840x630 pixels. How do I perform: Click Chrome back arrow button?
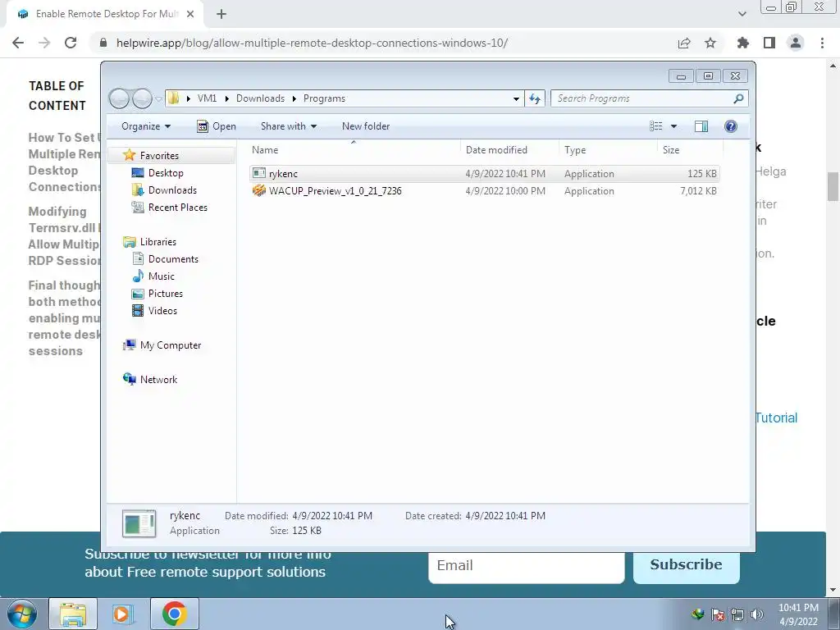point(18,43)
